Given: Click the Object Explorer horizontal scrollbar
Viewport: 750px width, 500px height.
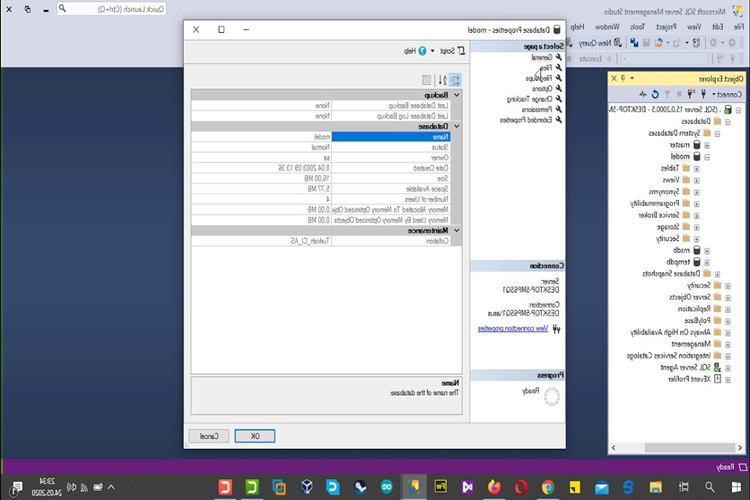Looking at the screenshot, I should coord(676,448).
